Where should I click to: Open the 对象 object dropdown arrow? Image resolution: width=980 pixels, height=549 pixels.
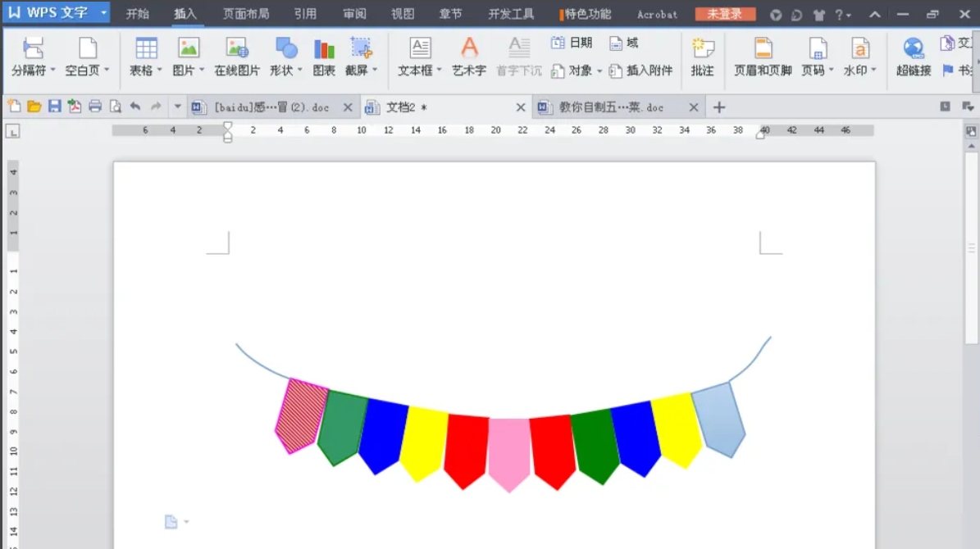[x=598, y=70]
